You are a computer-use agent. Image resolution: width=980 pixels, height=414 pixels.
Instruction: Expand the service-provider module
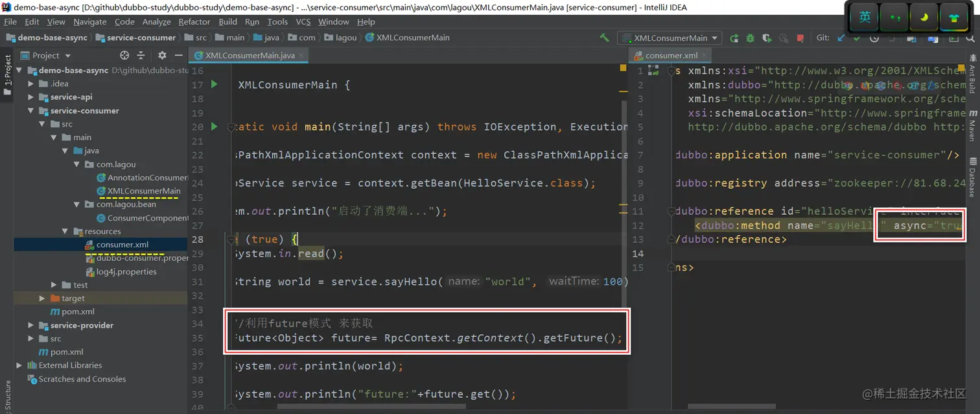coord(30,326)
